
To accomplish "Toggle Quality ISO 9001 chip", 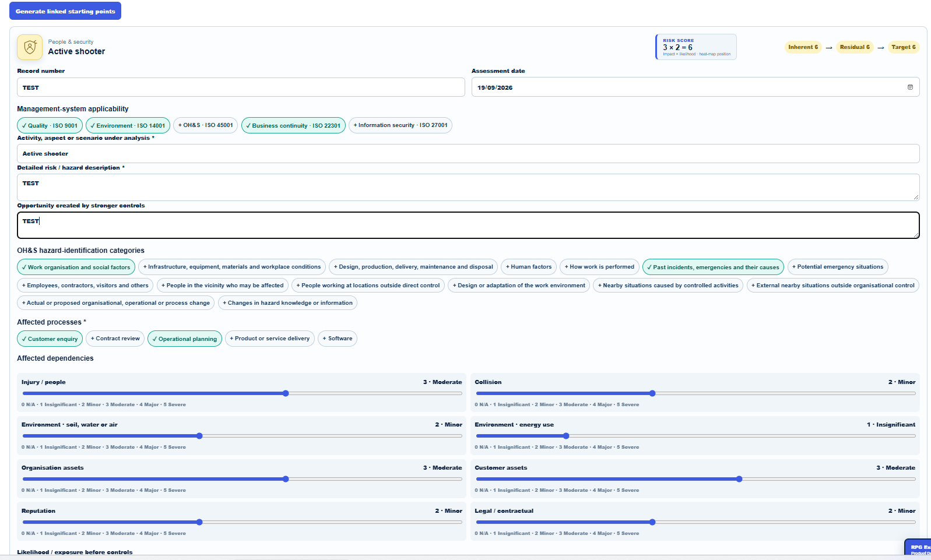I will tap(50, 125).
